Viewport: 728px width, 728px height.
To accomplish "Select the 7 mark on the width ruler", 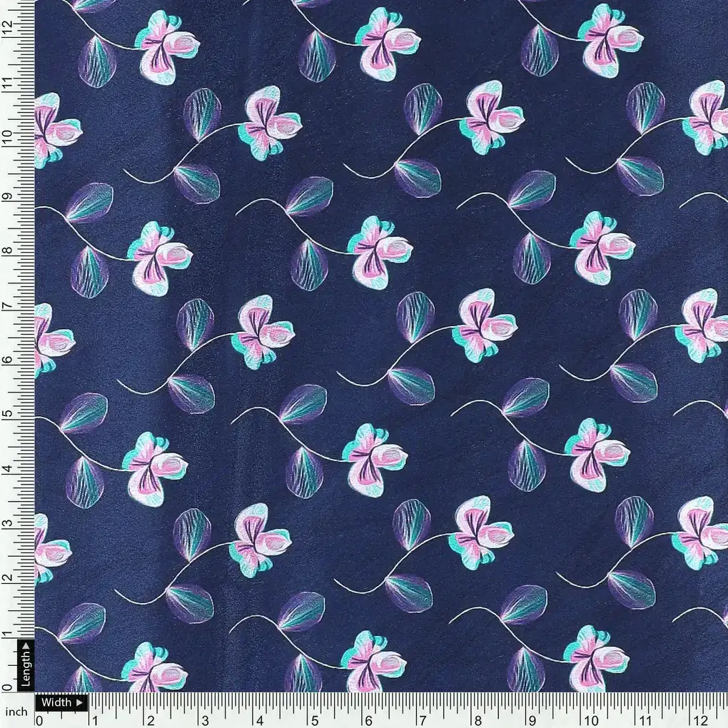I will coord(423,720).
